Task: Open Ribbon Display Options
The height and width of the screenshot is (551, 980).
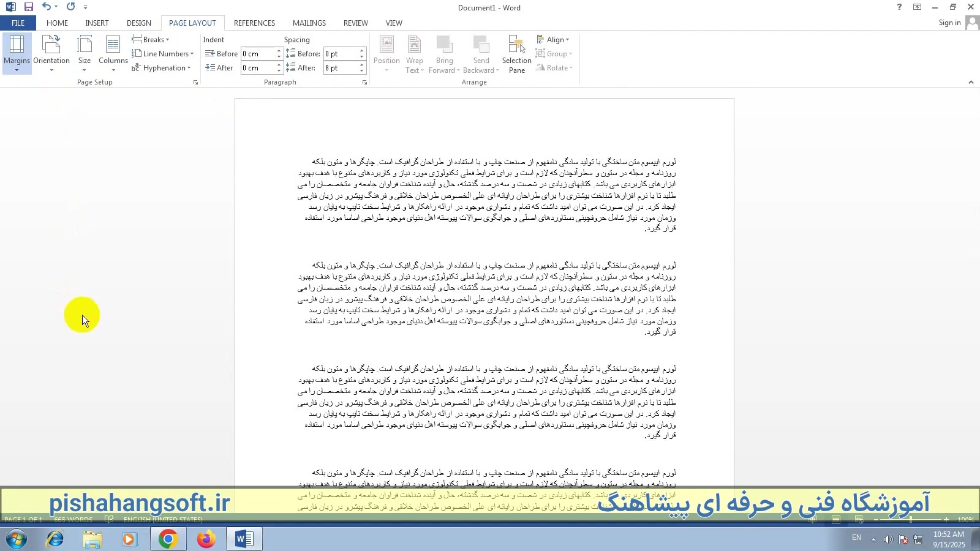Action: (x=917, y=7)
